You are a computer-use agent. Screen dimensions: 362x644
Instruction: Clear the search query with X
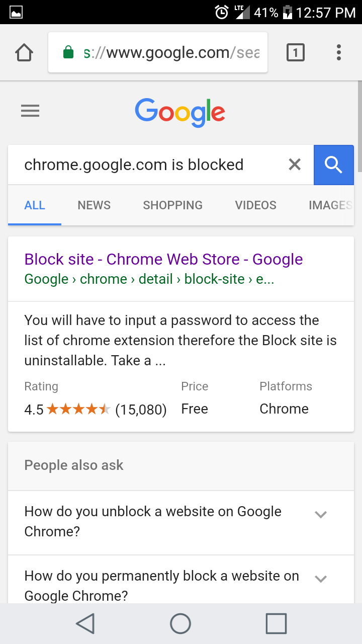(x=295, y=164)
